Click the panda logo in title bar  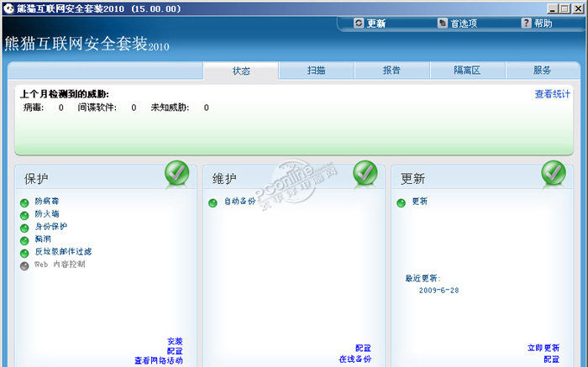coord(8,8)
